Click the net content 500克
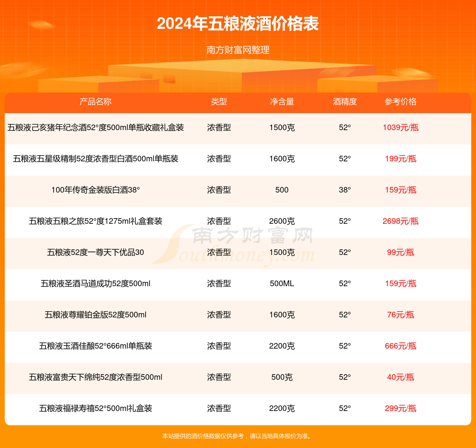The height and width of the screenshot is (448, 476). pos(282,377)
